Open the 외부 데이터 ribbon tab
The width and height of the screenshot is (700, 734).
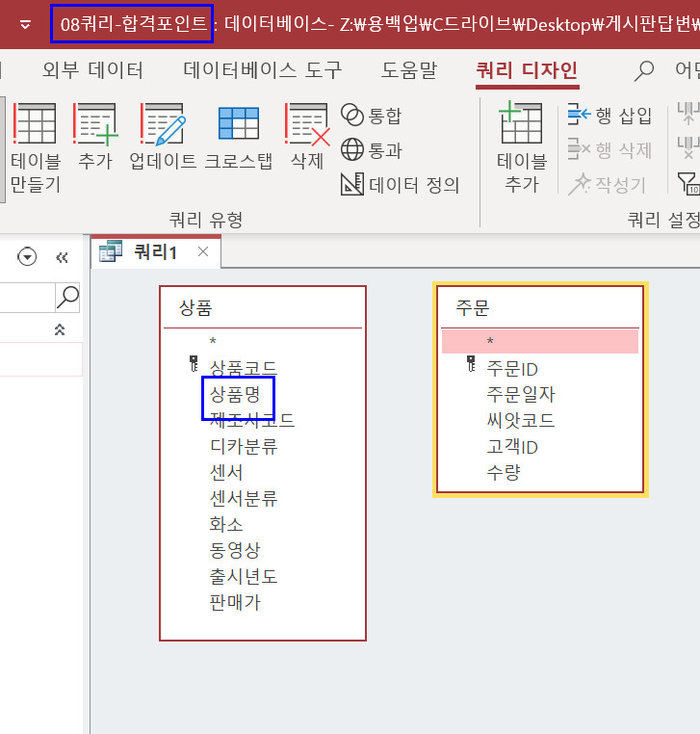(93, 69)
